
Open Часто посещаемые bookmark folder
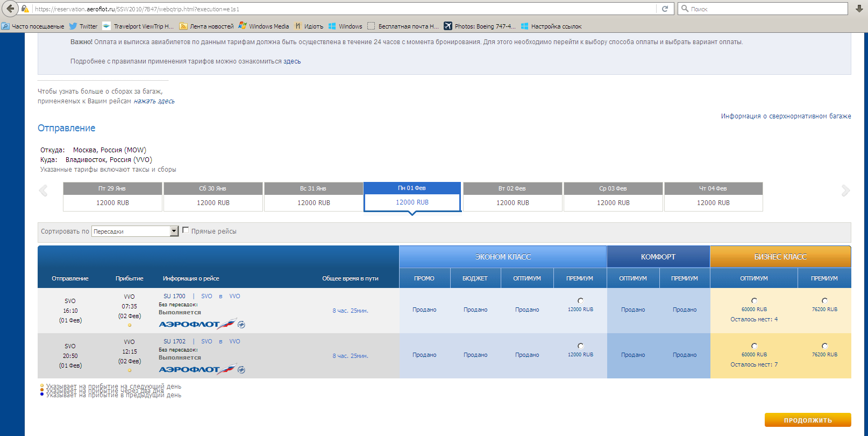33,26
